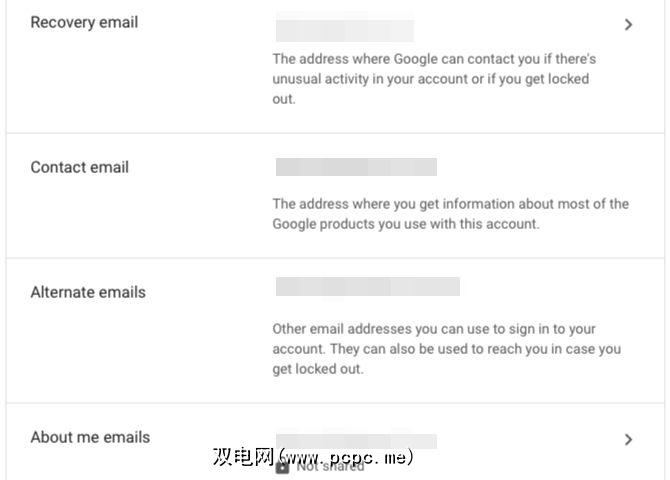670x480 pixels.
Task: Click the Contact email description text
Action: point(450,213)
